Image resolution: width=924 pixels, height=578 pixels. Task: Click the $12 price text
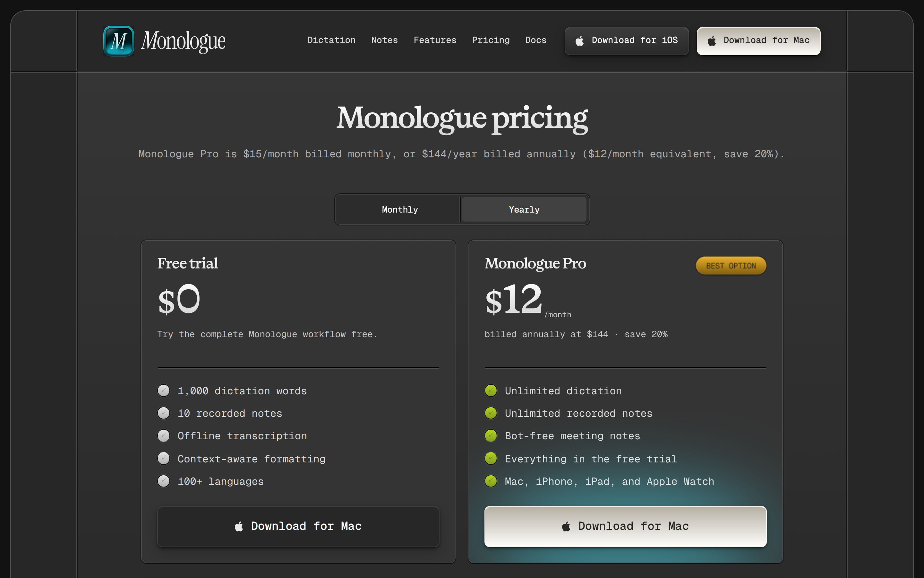point(514,300)
